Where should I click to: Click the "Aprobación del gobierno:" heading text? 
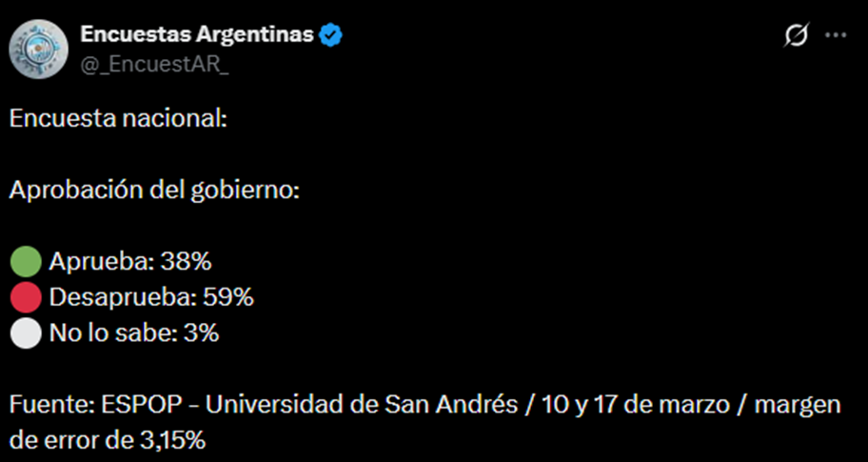(x=155, y=191)
